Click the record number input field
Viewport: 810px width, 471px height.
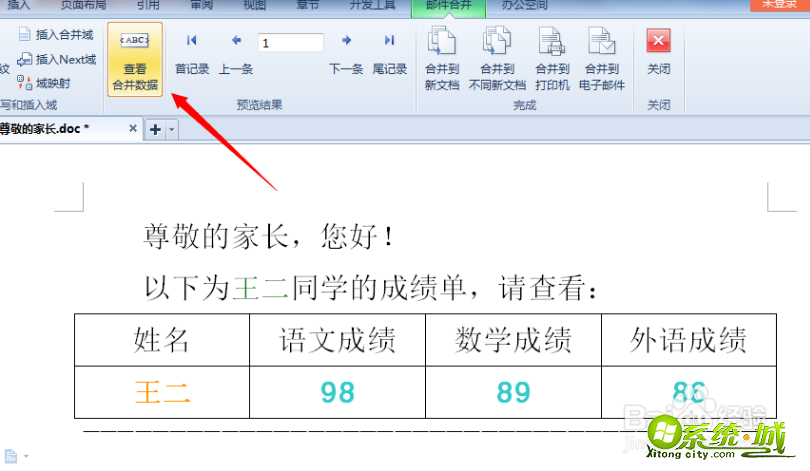click(291, 43)
